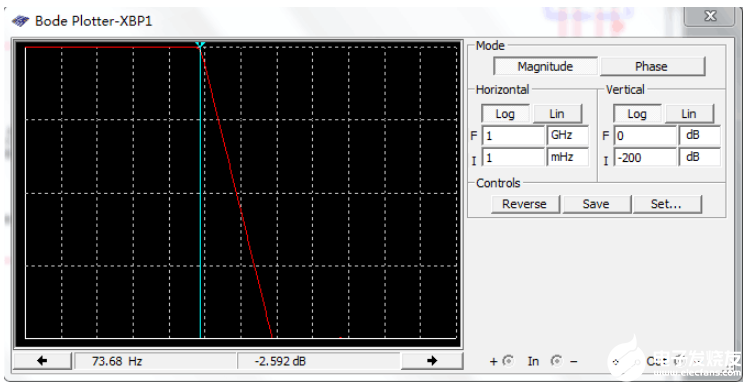Set the Horizontal axis to Lin
This screenshot has height=388, width=752.
click(x=557, y=114)
